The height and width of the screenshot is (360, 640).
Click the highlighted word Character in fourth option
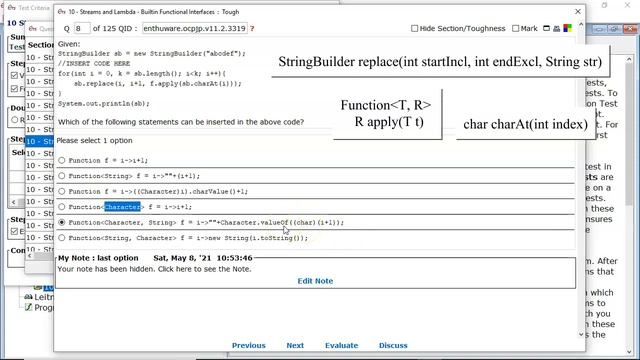click(122, 207)
